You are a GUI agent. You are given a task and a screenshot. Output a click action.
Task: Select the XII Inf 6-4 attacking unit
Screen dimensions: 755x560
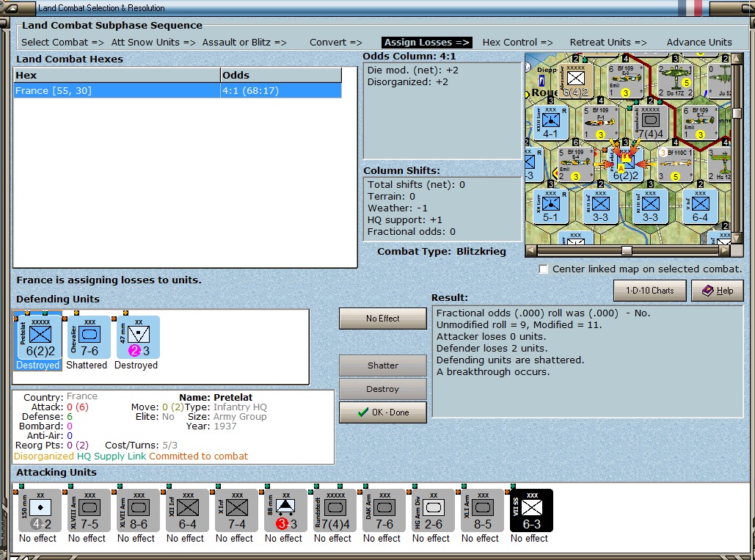coord(187,511)
